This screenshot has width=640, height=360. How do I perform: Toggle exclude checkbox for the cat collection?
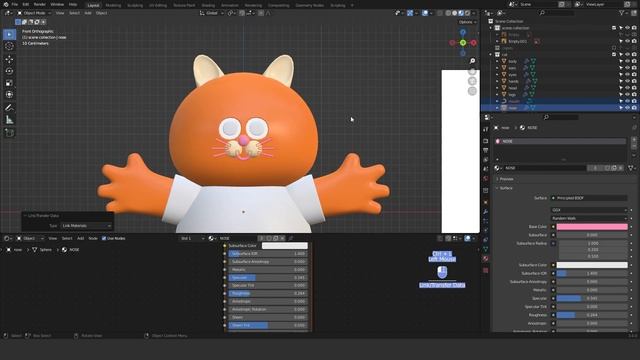pyautogui.click(x=614, y=54)
